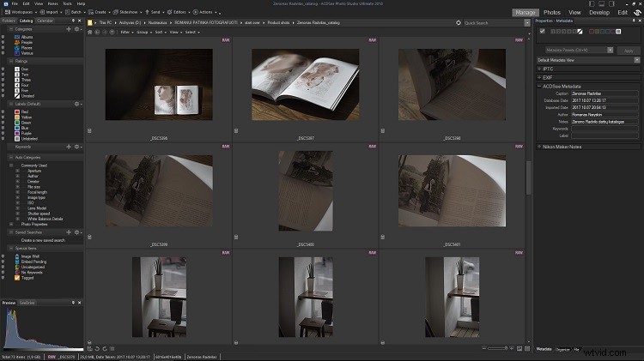Click the Tagged special item icon
This screenshot has height=361, width=644.
[17, 278]
